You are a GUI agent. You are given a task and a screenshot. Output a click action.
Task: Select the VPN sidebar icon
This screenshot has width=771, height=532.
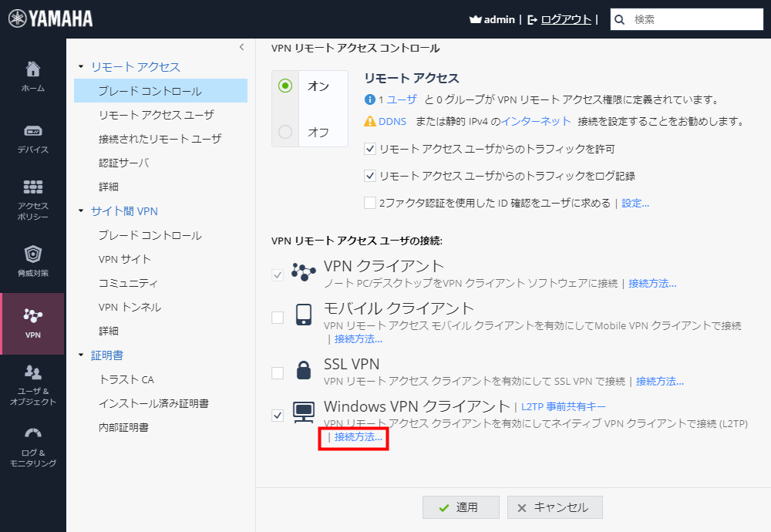click(32, 317)
